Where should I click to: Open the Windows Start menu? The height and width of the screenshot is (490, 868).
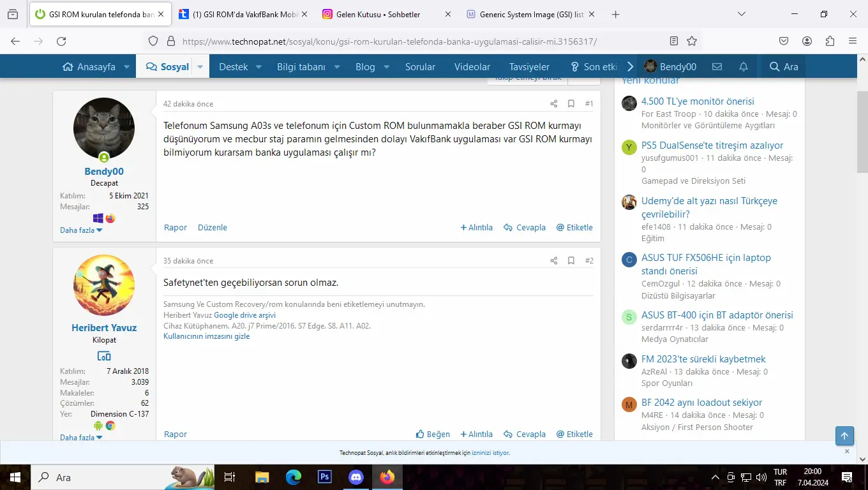(15, 477)
